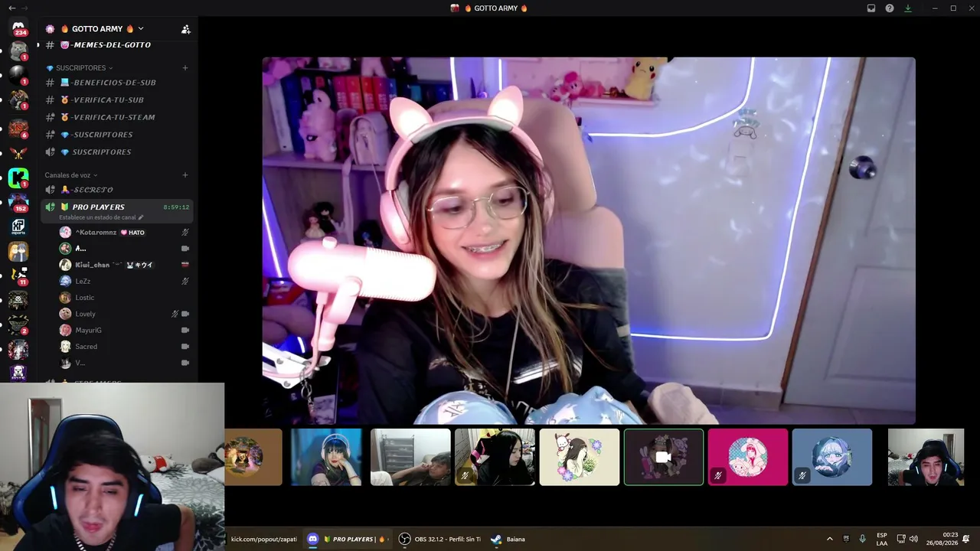
Task: Select the tile of person lying down
Action: [x=410, y=457]
